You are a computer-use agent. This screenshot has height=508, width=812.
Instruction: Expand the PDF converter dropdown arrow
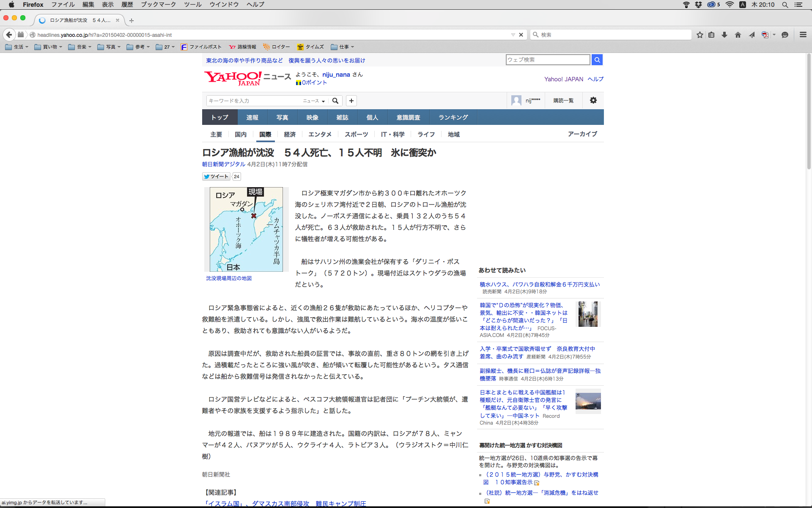774,35
